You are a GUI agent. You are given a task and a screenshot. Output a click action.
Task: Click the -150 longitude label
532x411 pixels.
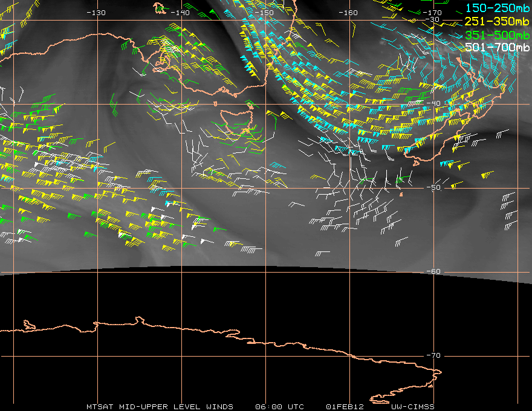pos(264,13)
